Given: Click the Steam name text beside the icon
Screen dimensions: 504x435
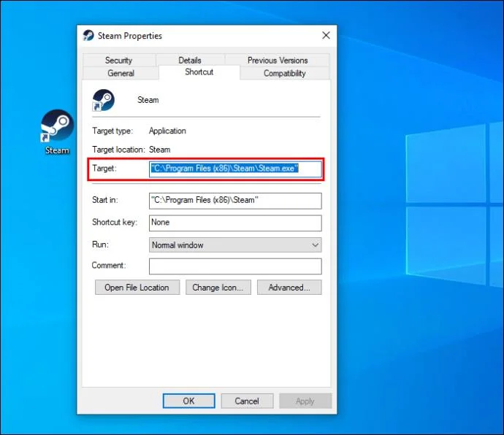Looking at the screenshot, I should (148, 100).
